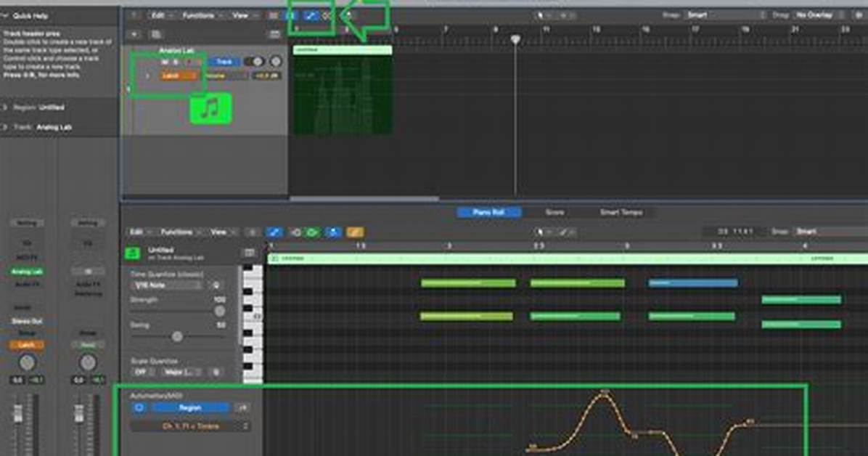This screenshot has width=868, height=456.
Task: Open the Snap Smart dropdown in tracks area
Action: click(x=725, y=15)
